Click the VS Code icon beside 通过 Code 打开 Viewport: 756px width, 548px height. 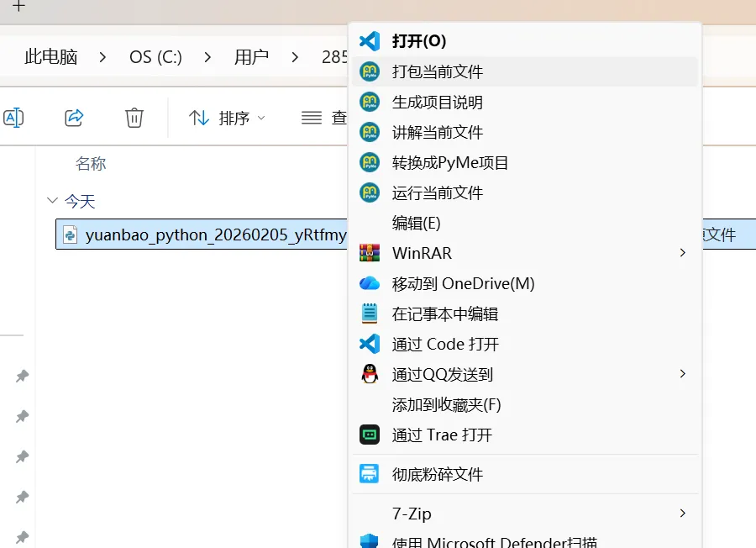370,344
